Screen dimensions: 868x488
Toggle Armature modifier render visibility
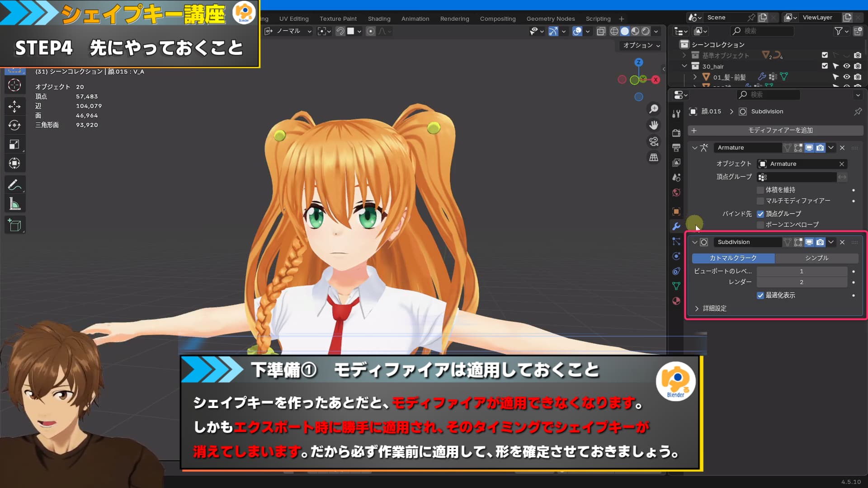point(820,148)
